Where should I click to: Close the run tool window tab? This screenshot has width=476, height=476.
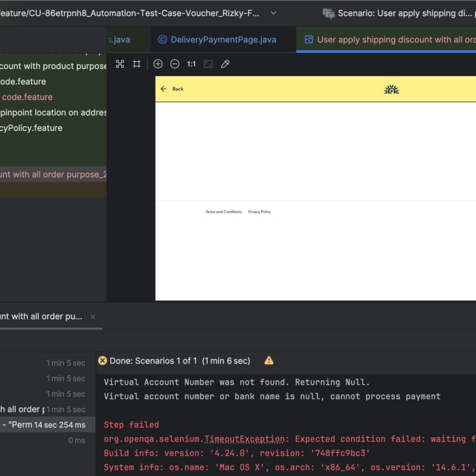click(x=93, y=317)
